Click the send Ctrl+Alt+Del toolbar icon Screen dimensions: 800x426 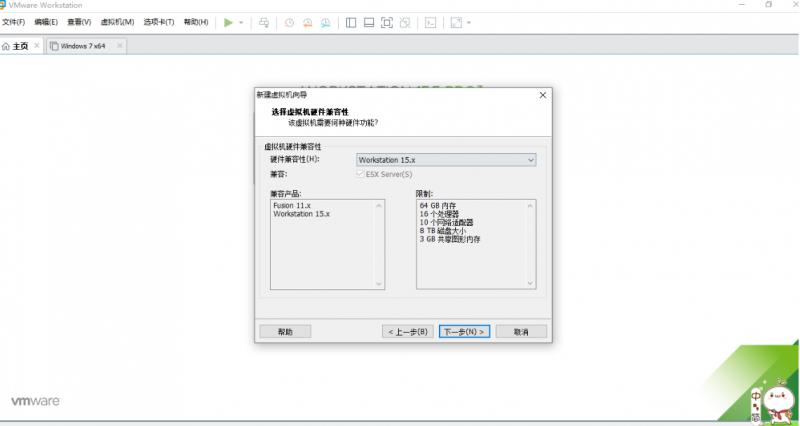(x=264, y=22)
